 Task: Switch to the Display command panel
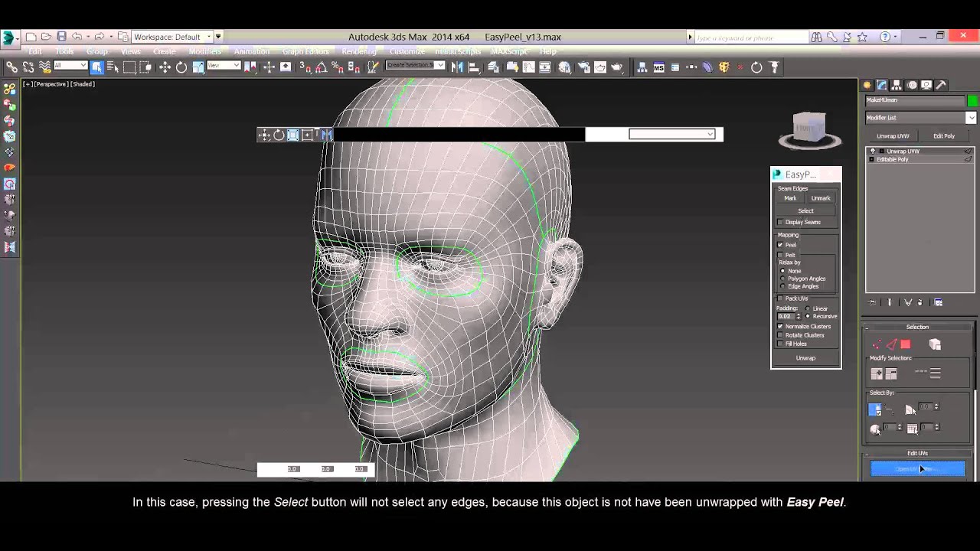pyautogui.click(x=926, y=85)
